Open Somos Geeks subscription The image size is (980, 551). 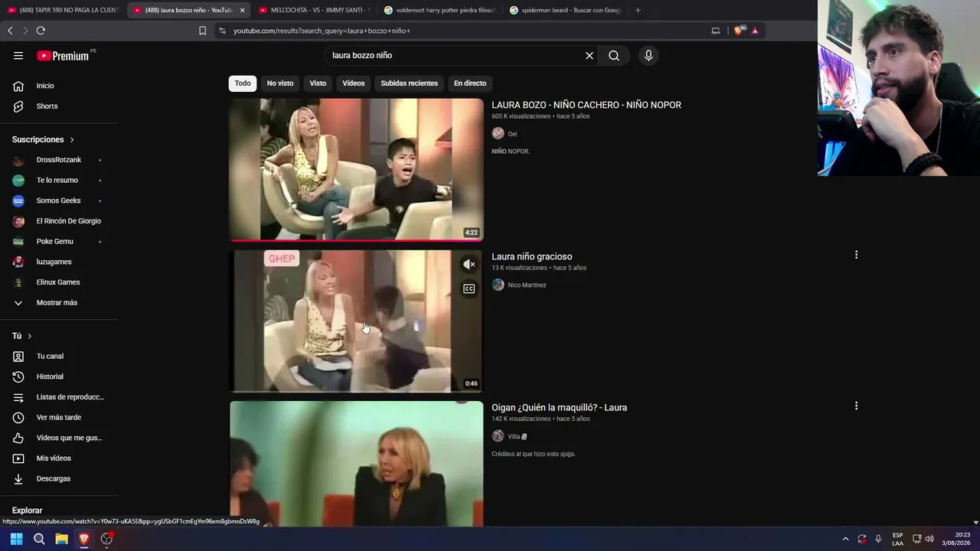[x=59, y=201]
